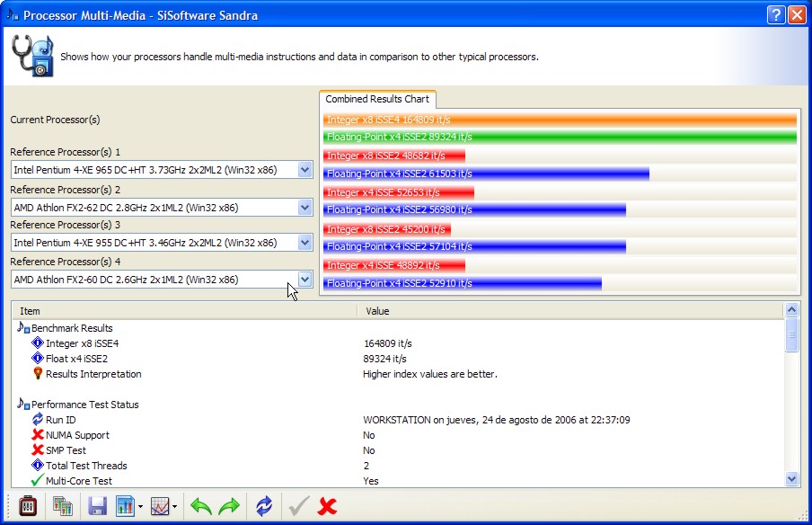Click the blue Floating-Point 61503 bar
This screenshot has width=812, height=525.
coord(486,174)
